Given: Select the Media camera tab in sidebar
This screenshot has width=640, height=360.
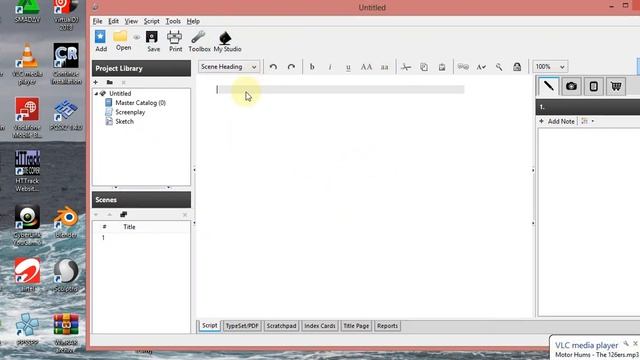Looking at the screenshot, I should (x=571, y=87).
